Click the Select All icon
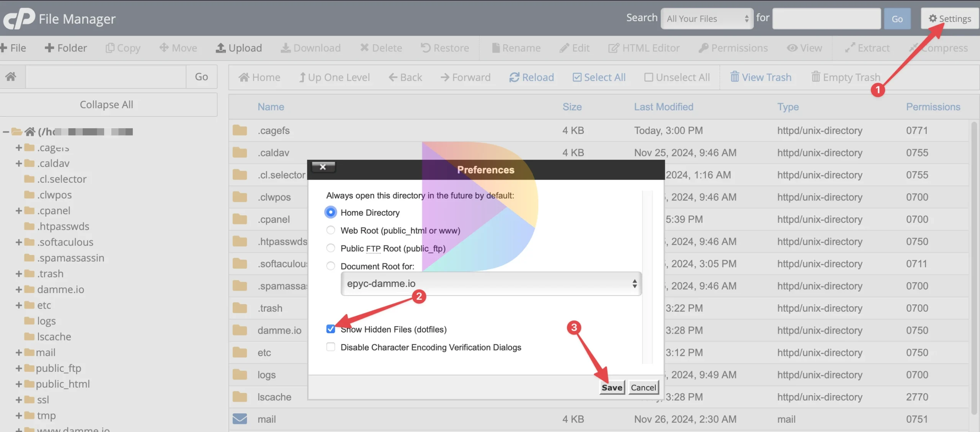Viewport: 980px width, 432px height. tap(577, 77)
